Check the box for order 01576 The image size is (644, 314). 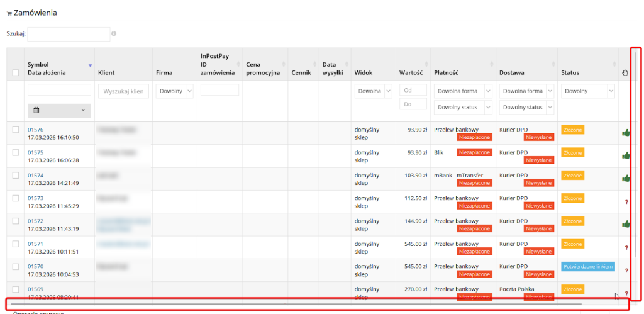[x=16, y=130]
